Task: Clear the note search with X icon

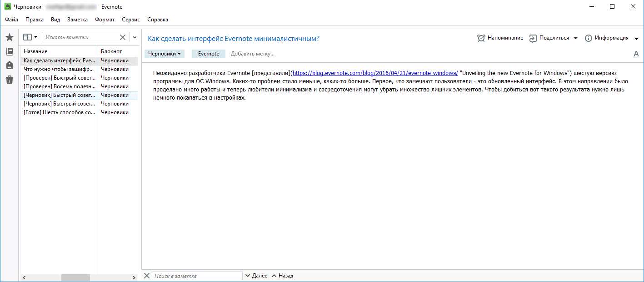Action: click(x=123, y=37)
